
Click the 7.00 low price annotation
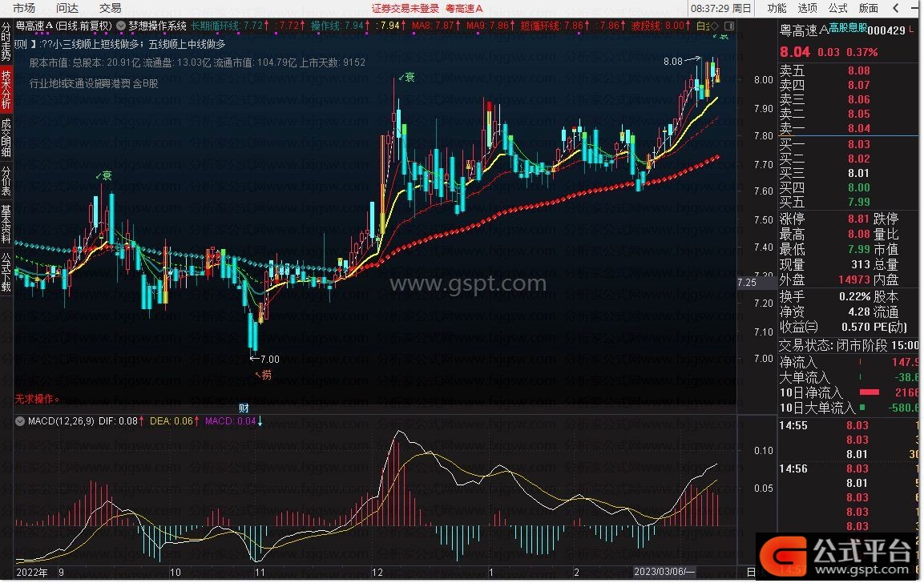click(x=270, y=360)
